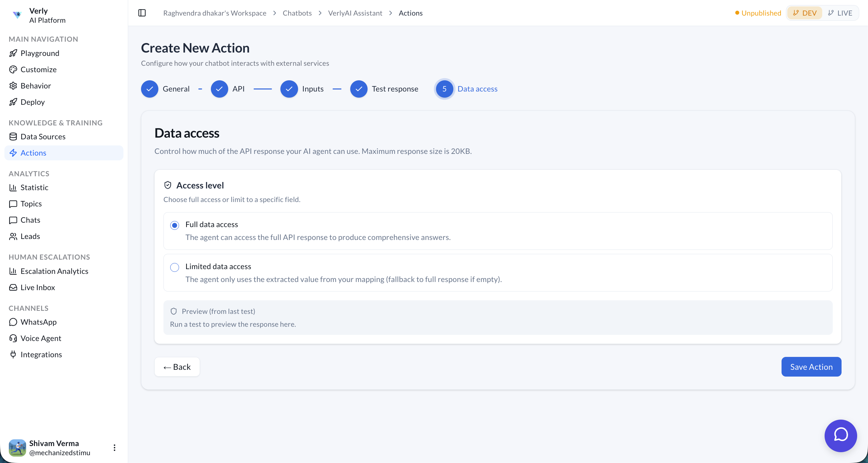Select the Full data access radio button
868x463 pixels.
[174, 225]
